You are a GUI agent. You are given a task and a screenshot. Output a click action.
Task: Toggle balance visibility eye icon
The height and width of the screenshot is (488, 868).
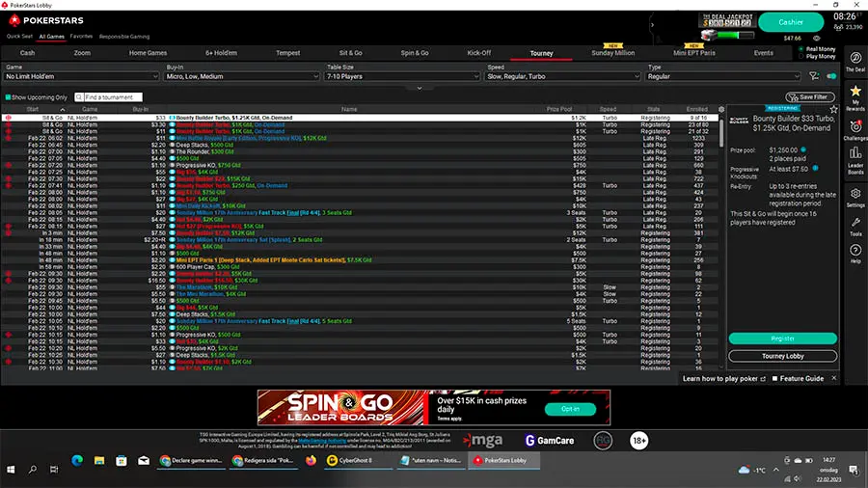pos(817,39)
